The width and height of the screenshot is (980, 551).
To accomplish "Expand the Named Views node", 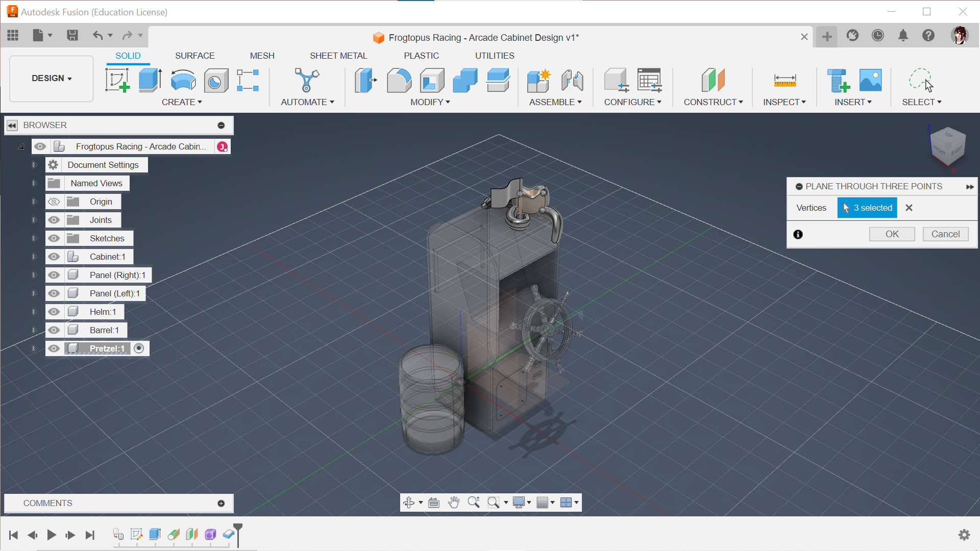I will coord(34,183).
